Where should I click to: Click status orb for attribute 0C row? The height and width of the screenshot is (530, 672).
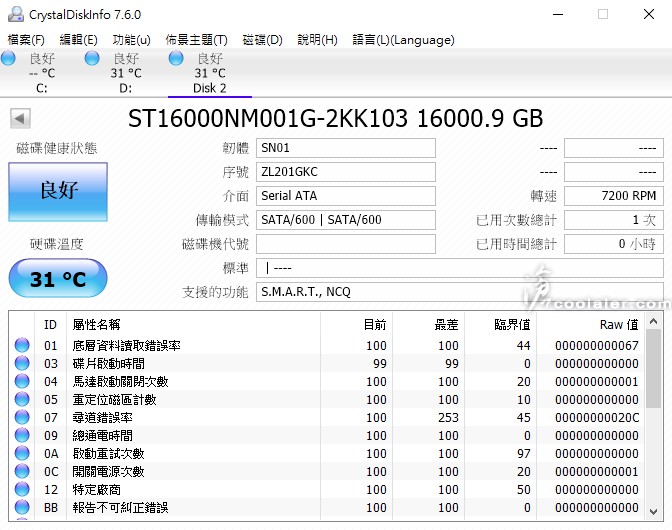tap(22, 471)
